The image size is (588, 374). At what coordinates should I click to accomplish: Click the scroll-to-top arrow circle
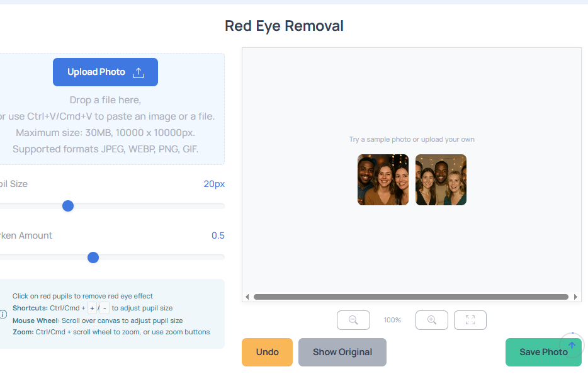[x=572, y=345]
